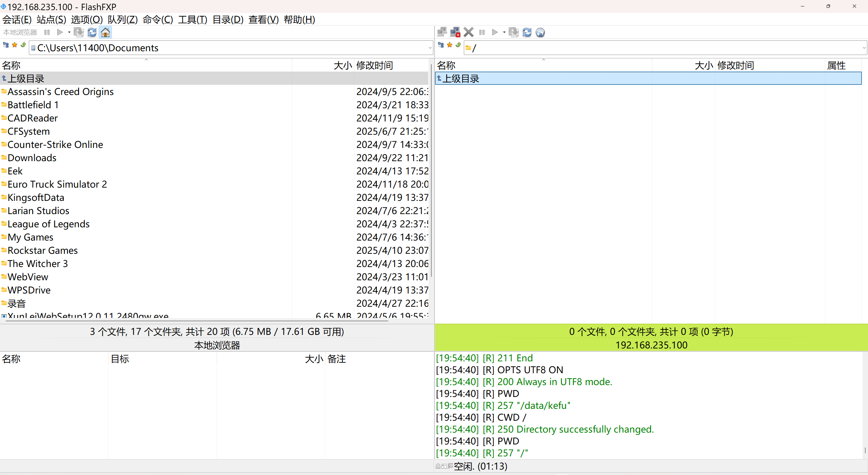
Task: Click remote 属性 column header
Action: (x=836, y=65)
